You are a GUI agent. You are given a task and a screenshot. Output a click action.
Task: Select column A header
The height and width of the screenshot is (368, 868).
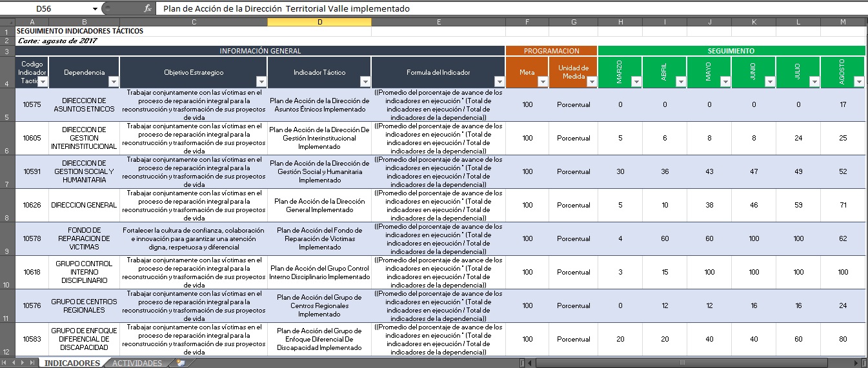[32, 22]
